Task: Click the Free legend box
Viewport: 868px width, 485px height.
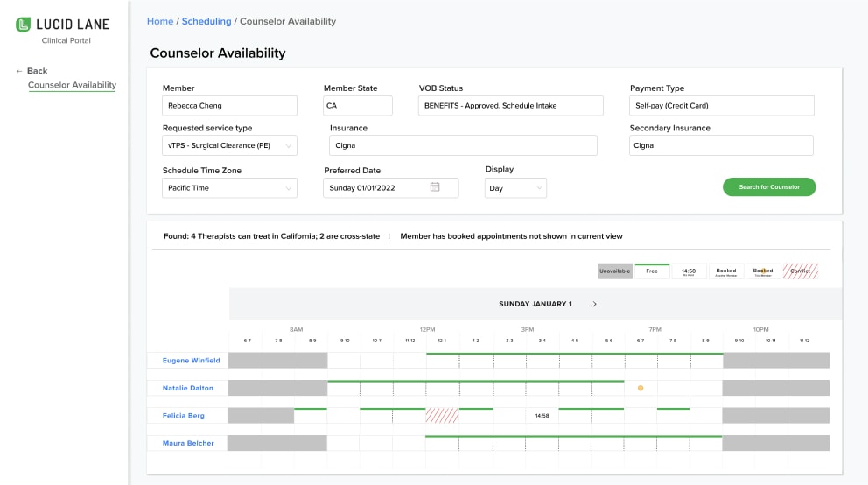Action: (x=652, y=271)
